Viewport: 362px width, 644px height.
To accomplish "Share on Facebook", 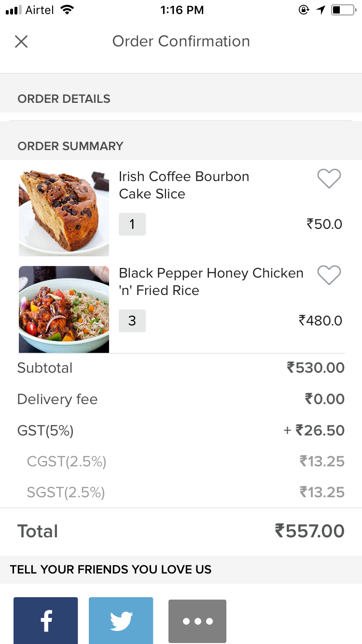I will [45, 620].
